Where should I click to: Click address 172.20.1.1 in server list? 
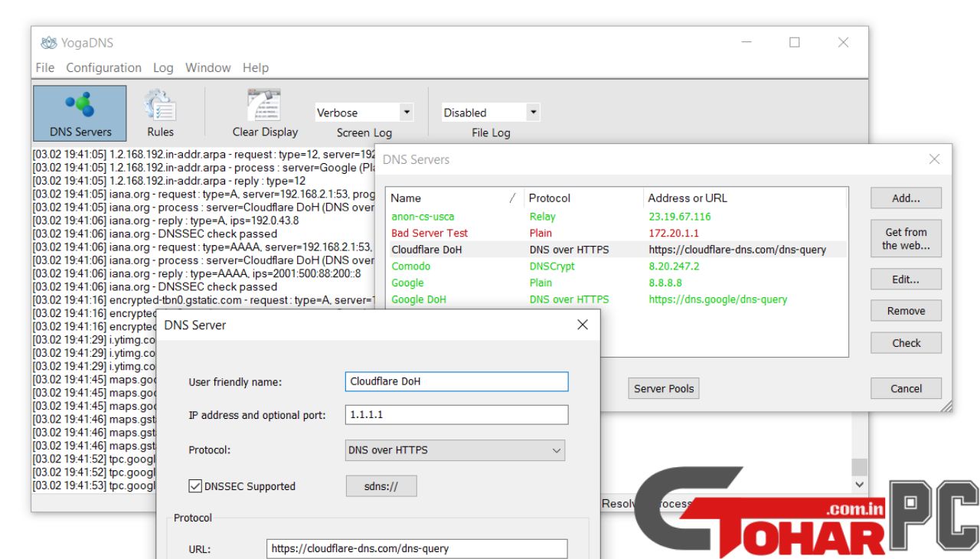pyautogui.click(x=674, y=233)
